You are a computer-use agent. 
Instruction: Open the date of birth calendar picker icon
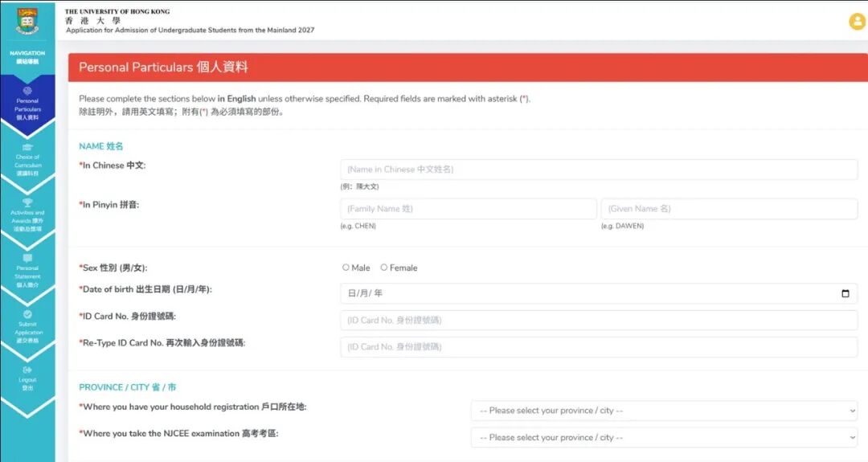845,293
